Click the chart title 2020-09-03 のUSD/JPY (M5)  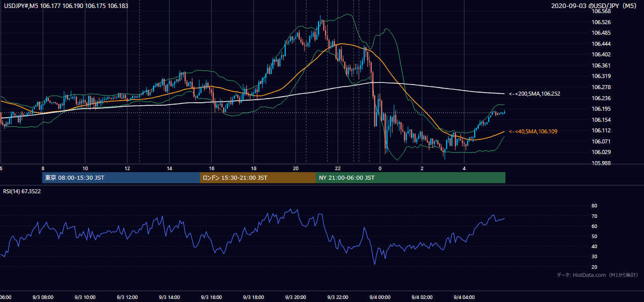tap(595, 6)
